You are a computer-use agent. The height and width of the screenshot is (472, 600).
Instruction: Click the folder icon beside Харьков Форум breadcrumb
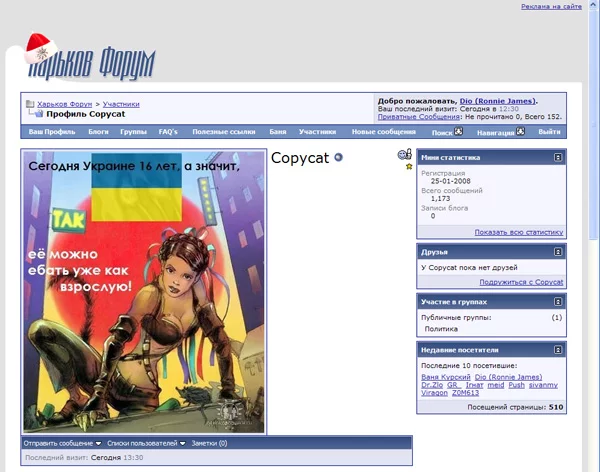coord(30,104)
